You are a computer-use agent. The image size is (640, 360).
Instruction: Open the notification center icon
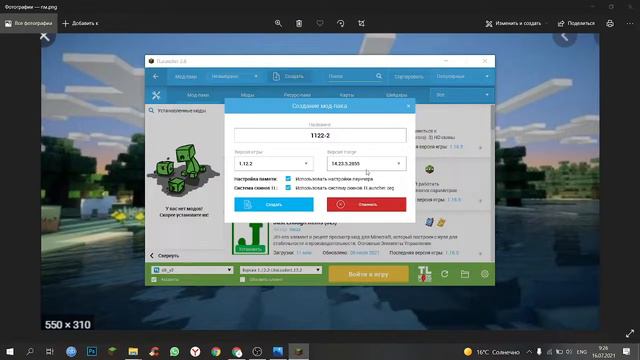(627, 351)
